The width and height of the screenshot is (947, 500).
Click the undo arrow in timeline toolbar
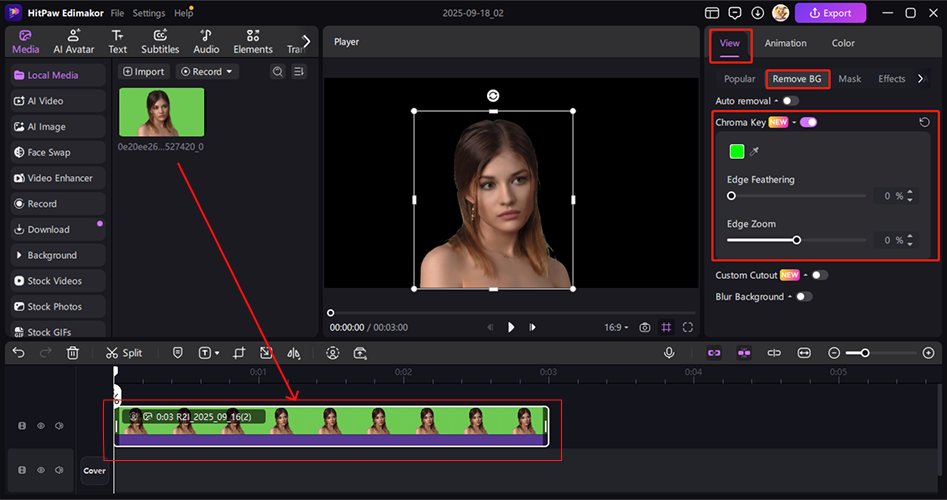[x=19, y=353]
